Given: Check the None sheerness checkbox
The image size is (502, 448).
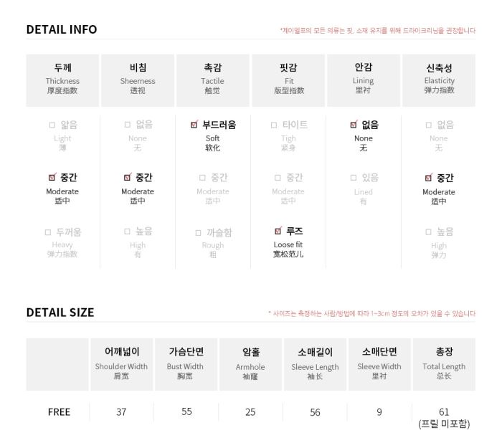Looking at the screenshot, I should point(128,125).
